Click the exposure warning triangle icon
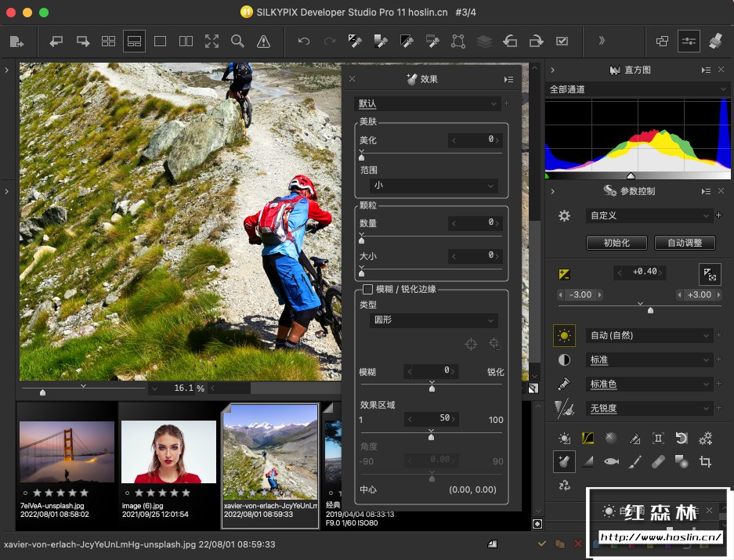The height and width of the screenshot is (560, 734). [x=263, y=41]
